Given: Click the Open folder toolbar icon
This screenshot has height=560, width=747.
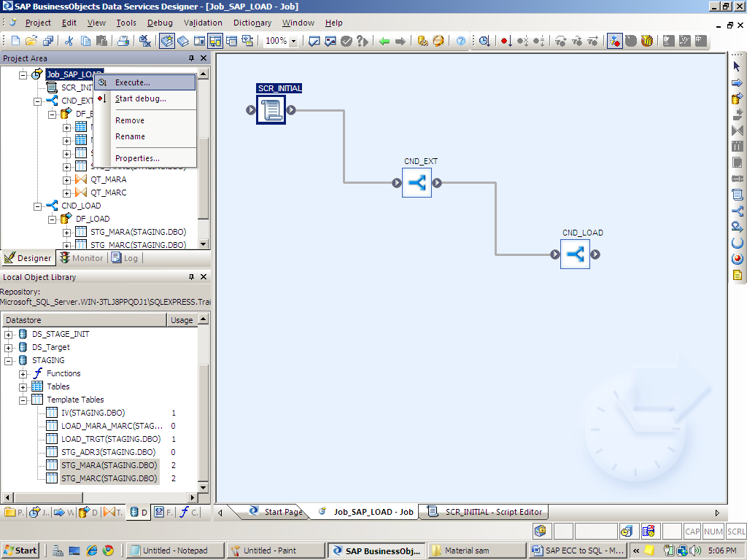Looking at the screenshot, I should pyautogui.click(x=31, y=41).
